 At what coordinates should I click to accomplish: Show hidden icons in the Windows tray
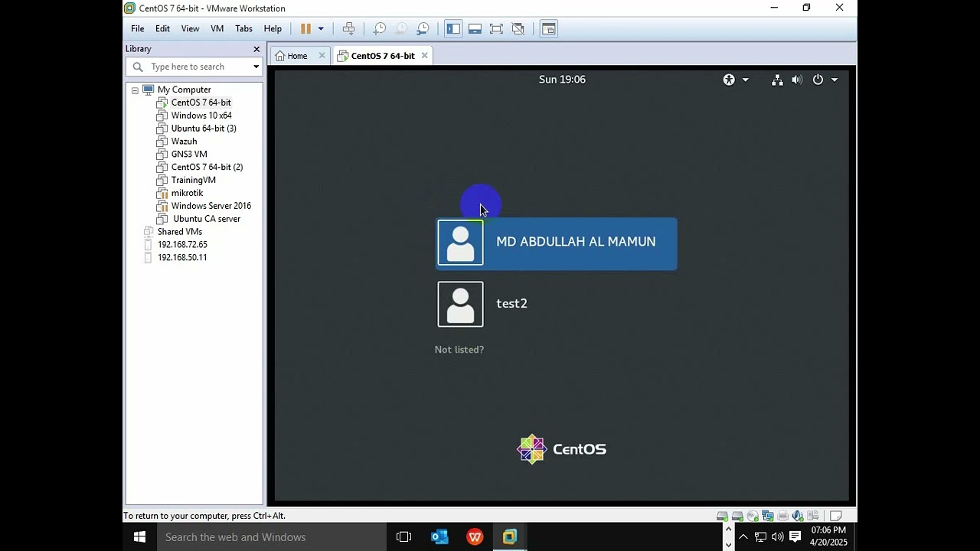click(743, 537)
